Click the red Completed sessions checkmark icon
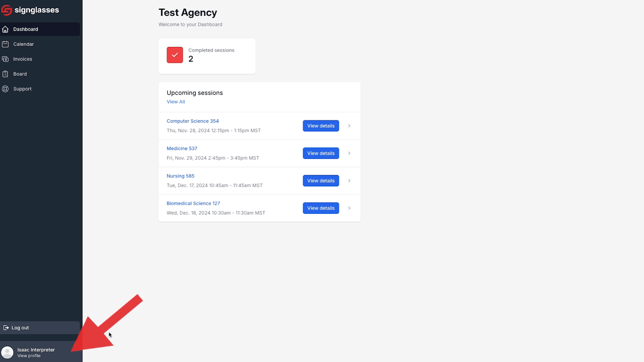Screen dimensions: 644x362 [175, 55]
